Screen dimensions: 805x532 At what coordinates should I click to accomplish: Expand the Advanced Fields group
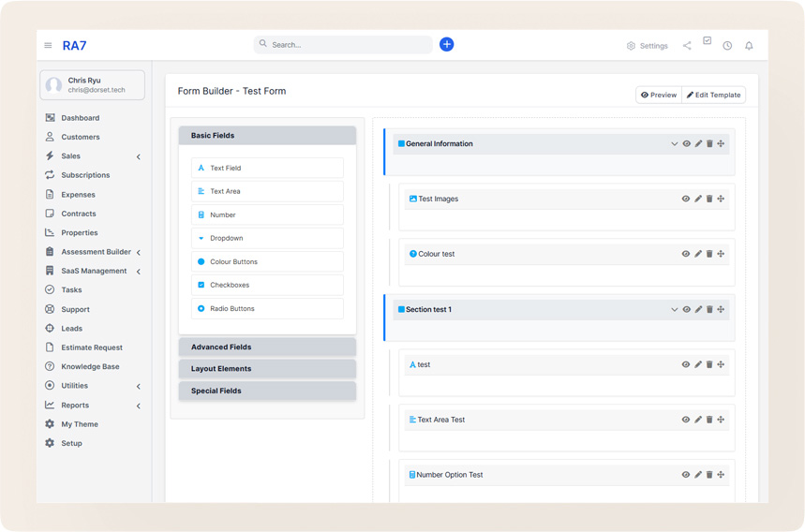click(267, 347)
